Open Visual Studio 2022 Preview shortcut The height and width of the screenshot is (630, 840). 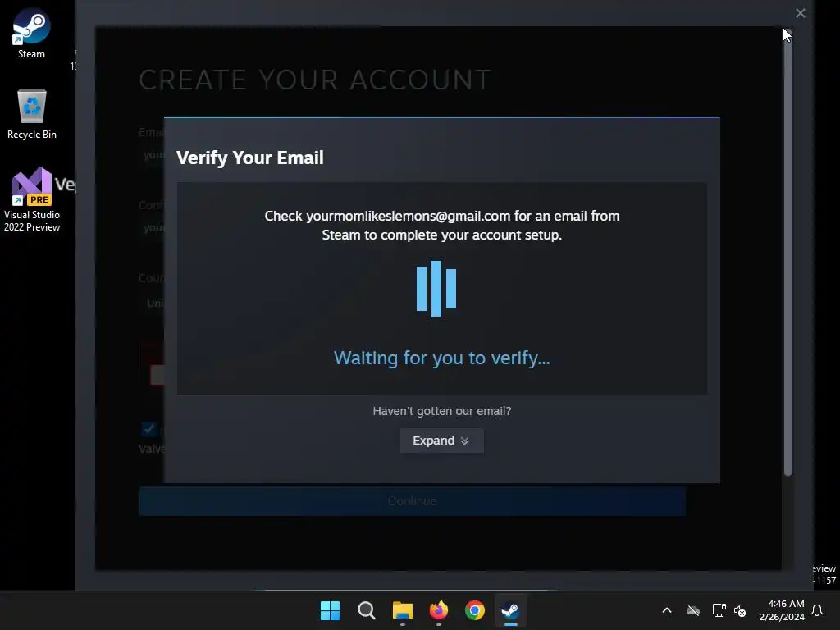pos(32,199)
